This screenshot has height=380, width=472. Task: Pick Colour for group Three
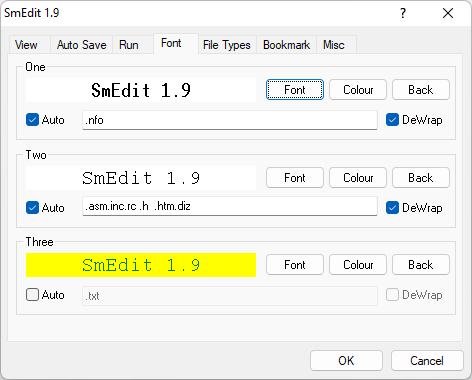coord(358,265)
